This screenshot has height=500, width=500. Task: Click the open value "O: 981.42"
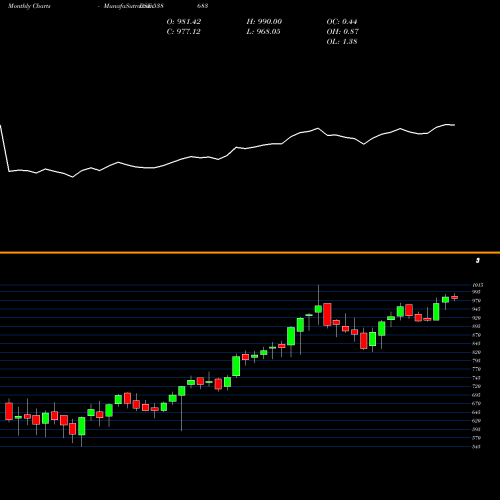pos(184,22)
